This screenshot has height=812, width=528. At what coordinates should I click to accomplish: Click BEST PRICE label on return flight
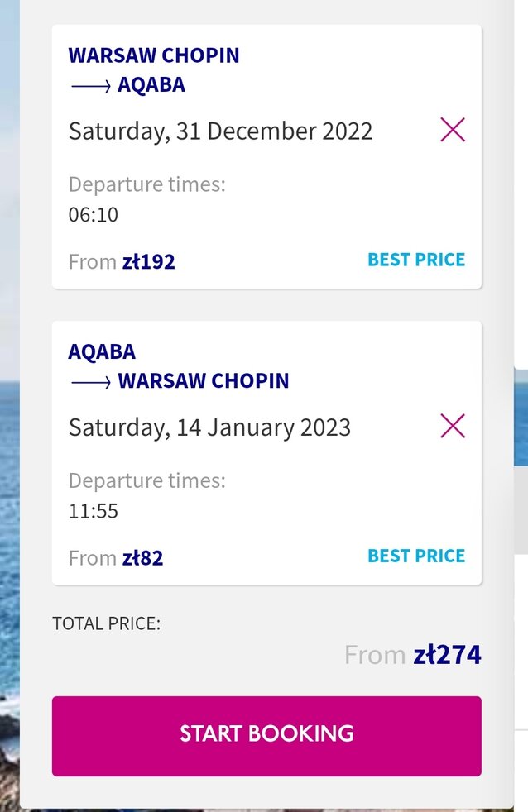(x=416, y=556)
